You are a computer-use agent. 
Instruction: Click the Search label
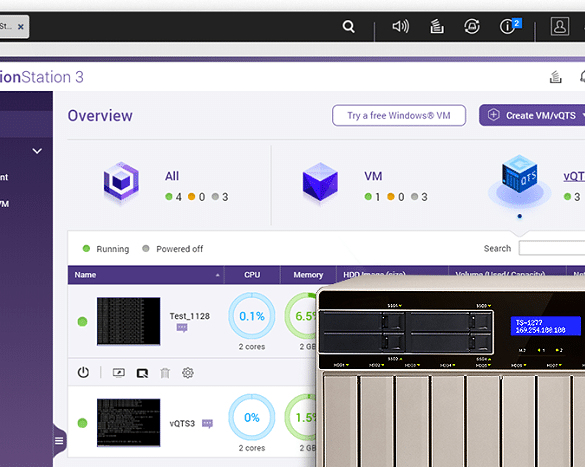(x=497, y=248)
